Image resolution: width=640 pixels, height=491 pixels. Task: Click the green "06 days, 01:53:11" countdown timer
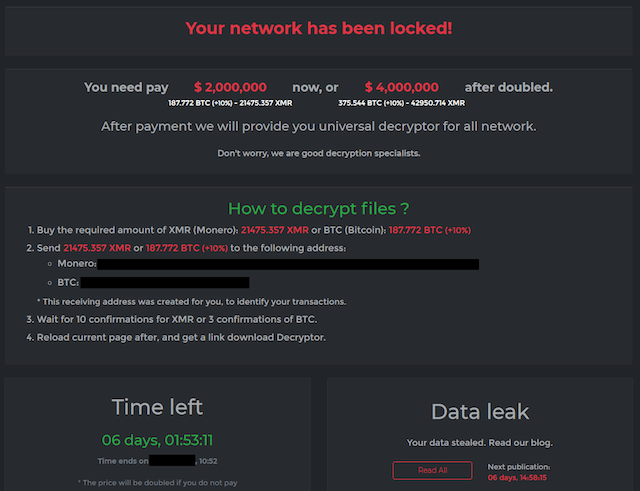pos(157,439)
